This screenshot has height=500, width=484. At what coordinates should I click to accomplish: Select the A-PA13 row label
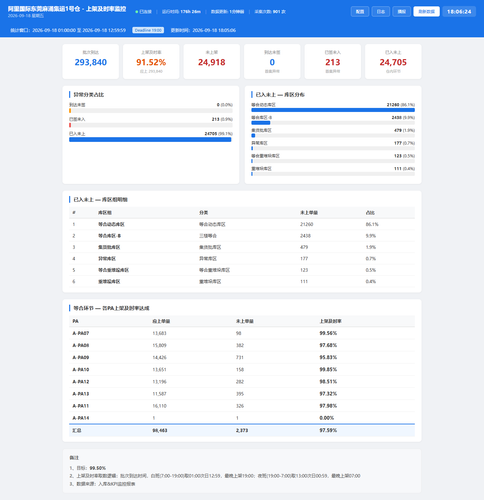point(81,394)
